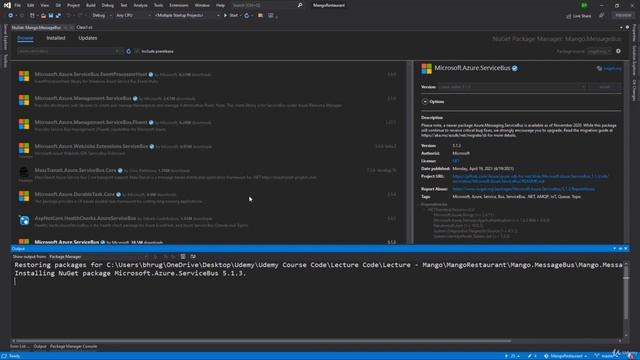Click into the NuGet package search field
The image size is (640, 360).
point(67,51)
